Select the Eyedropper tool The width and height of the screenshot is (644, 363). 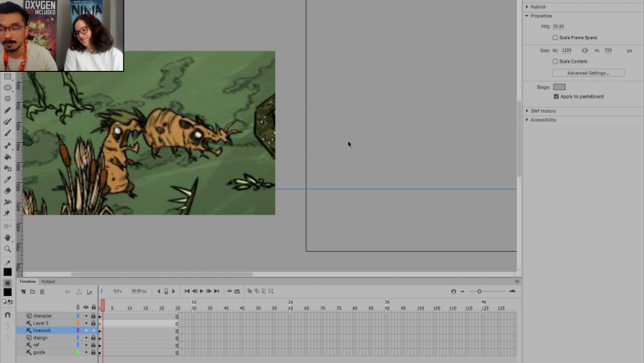[x=8, y=179]
